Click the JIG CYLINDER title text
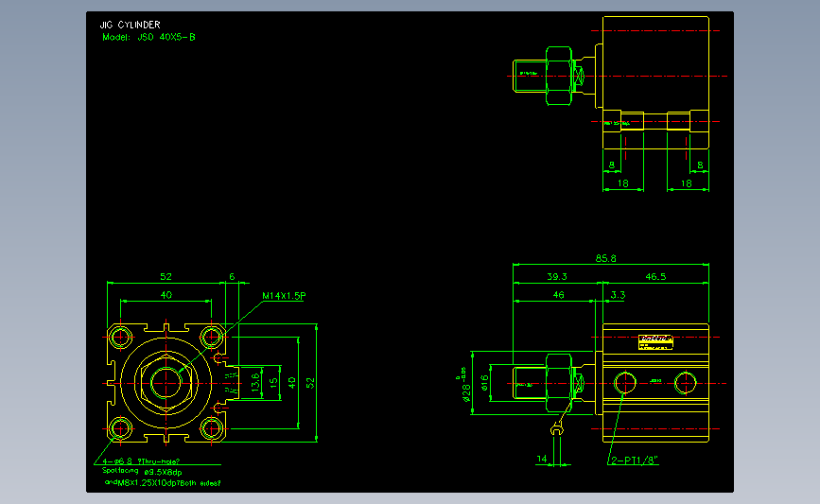Screen dimensions: 820x504 [x=130, y=25]
